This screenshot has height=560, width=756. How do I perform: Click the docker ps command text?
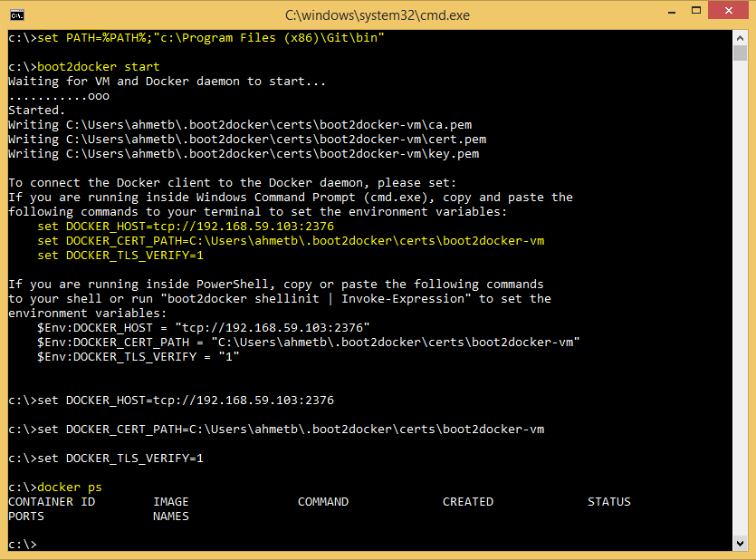[x=71, y=487]
